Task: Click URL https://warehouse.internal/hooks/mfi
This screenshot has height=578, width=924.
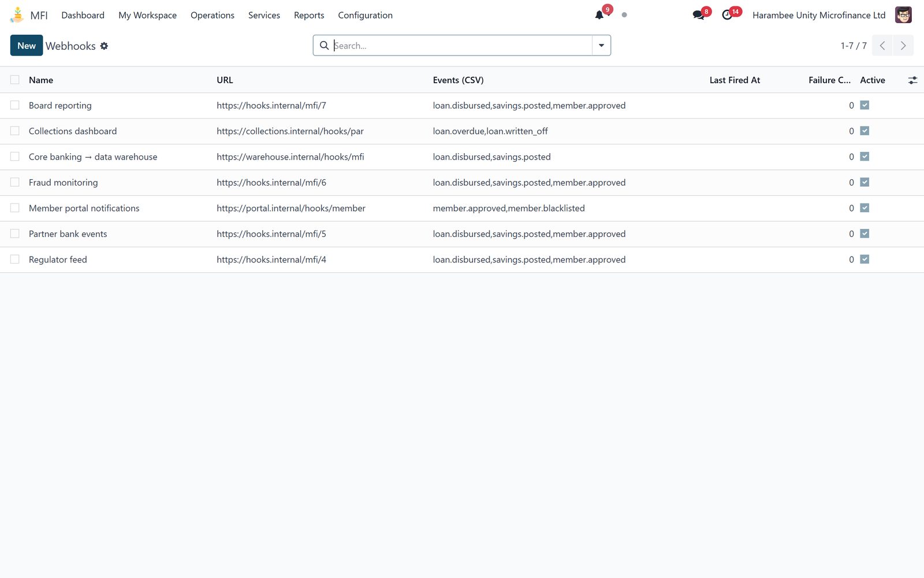Action: coord(290,157)
